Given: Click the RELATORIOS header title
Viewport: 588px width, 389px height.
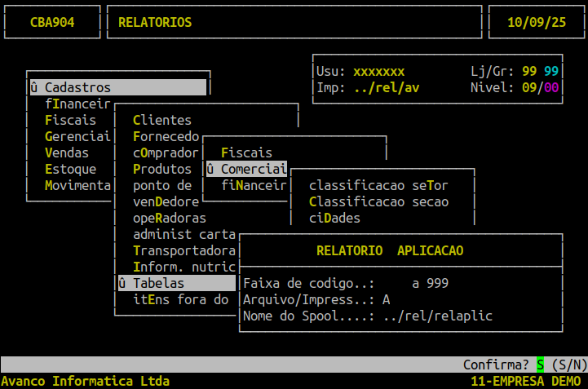Looking at the screenshot, I should [x=155, y=22].
